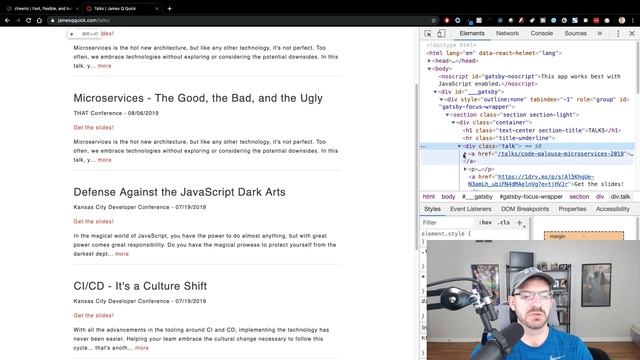Image resolution: width=640 pixels, height=360 pixels.
Task: Open CI/CD - It's a Culture Shift title
Action: [140, 286]
